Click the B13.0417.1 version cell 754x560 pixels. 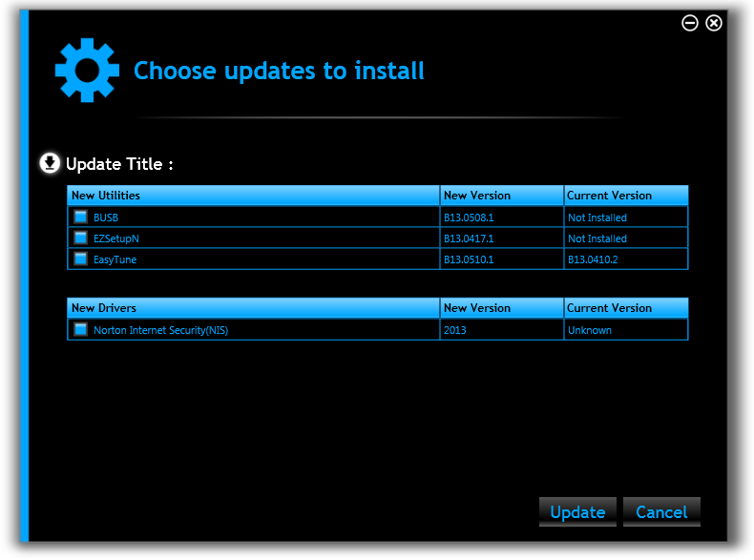tap(501, 239)
